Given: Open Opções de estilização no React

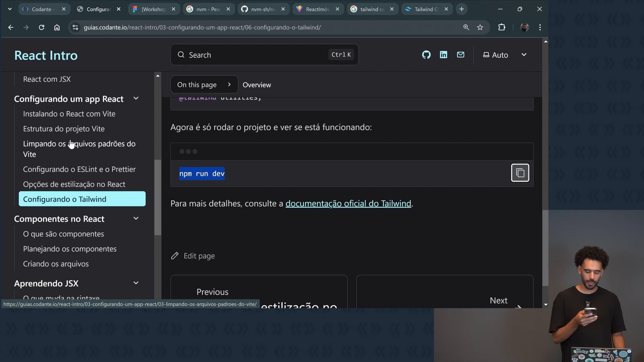Looking at the screenshot, I should (74, 184).
